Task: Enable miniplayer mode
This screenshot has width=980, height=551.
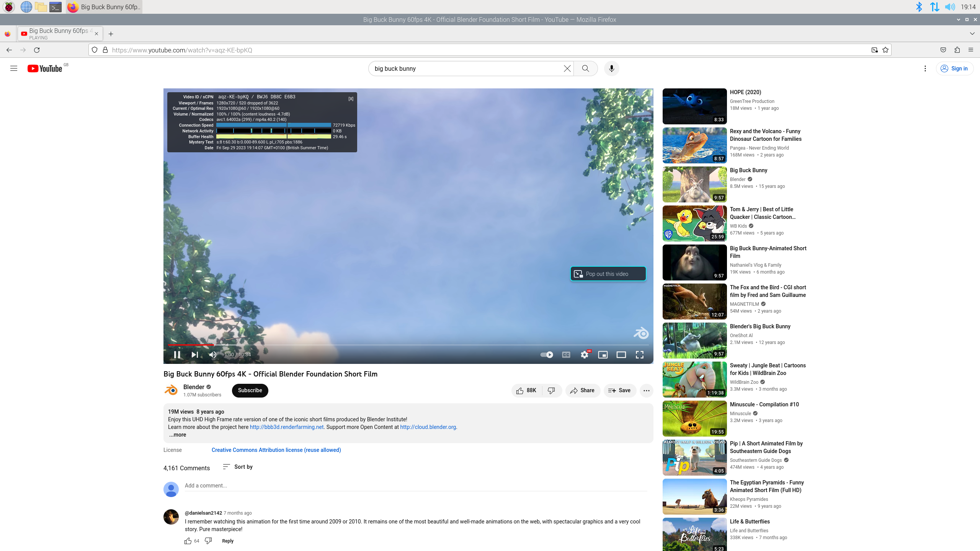Action: 603,355
